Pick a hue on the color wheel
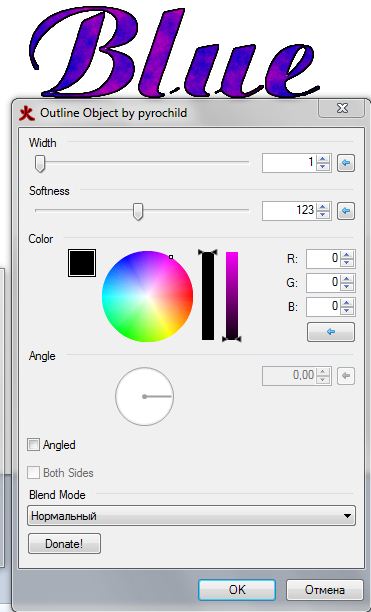This screenshot has height=612, width=371. [147, 296]
